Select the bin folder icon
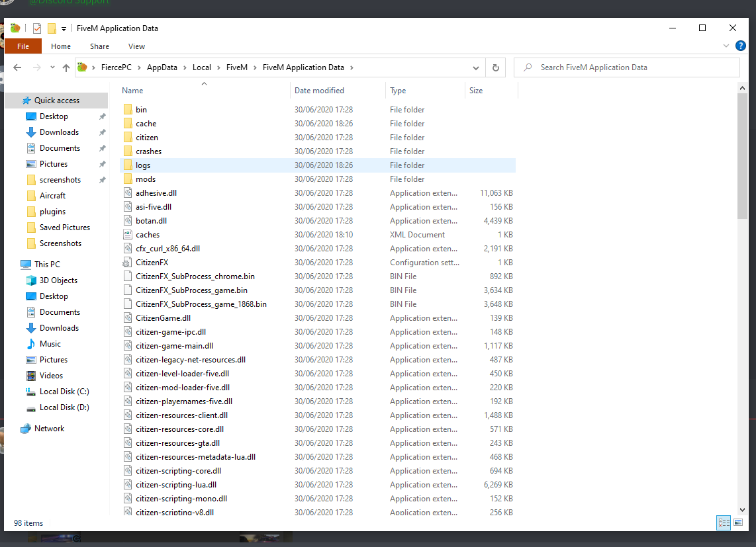 pyautogui.click(x=128, y=109)
